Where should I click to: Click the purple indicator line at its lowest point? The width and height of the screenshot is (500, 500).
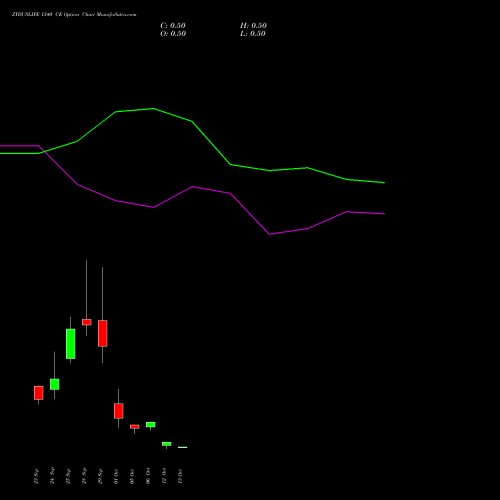click(270, 234)
